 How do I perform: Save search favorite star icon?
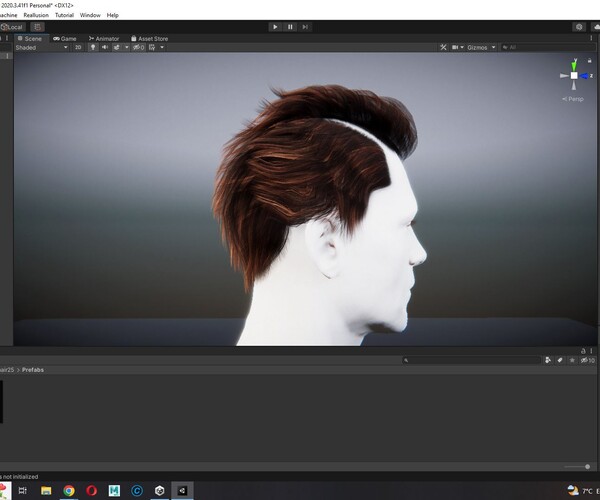point(572,360)
